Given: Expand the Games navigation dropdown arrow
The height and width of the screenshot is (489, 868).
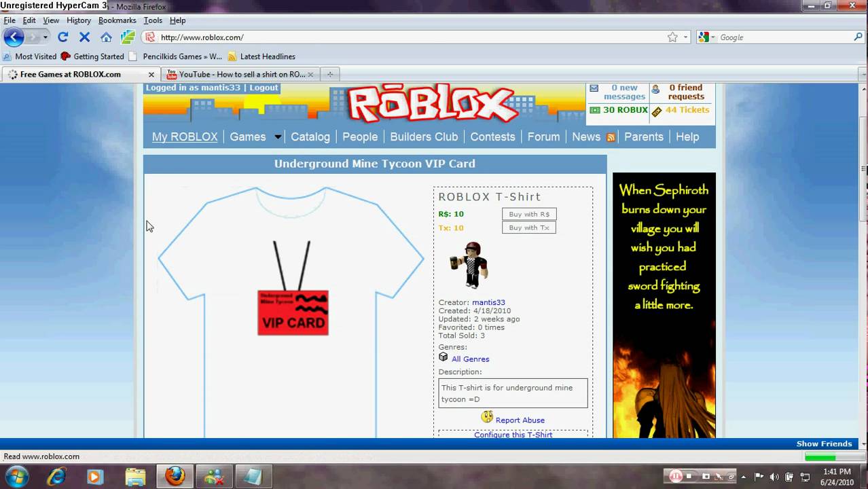Looking at the screenshot, I should (278, 137).
